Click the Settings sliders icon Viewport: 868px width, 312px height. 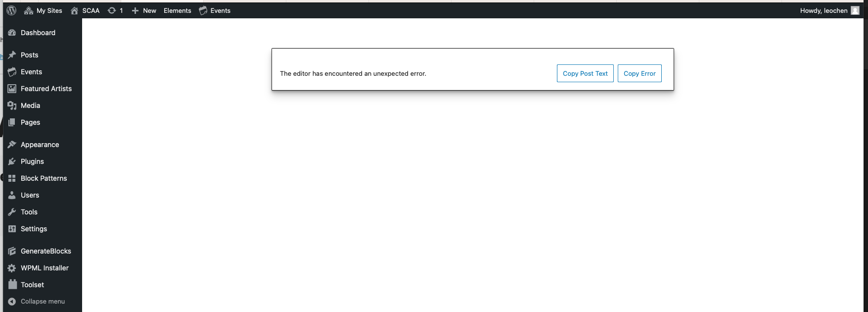coord(12,229)
